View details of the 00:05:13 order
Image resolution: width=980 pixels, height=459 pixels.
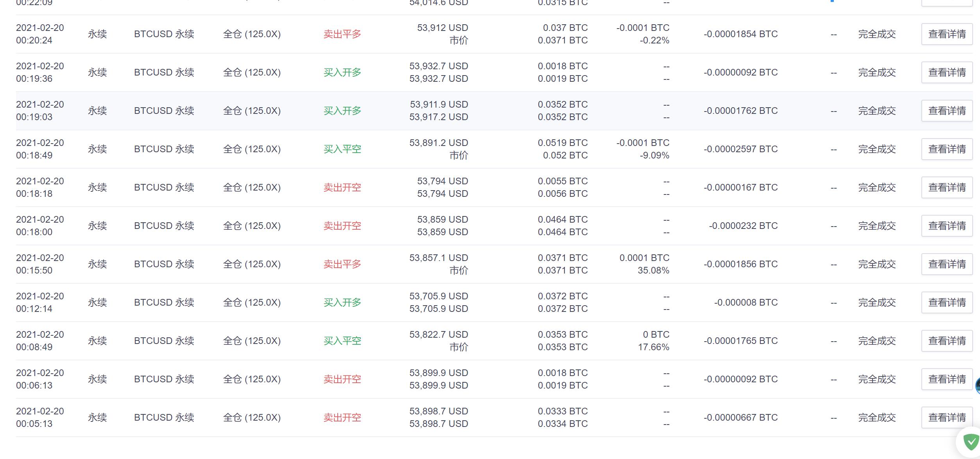946,418
